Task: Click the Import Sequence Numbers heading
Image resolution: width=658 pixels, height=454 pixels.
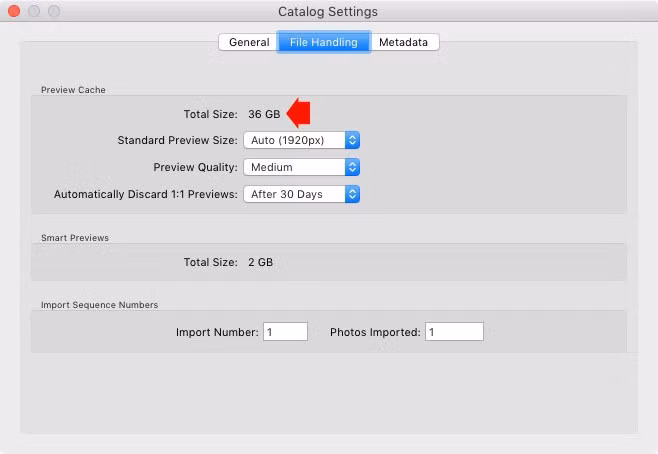Action: [99, 305]
